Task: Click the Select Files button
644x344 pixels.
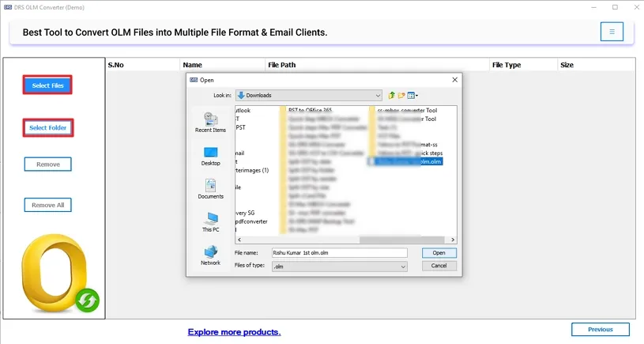Action: [x=47, y=85]
